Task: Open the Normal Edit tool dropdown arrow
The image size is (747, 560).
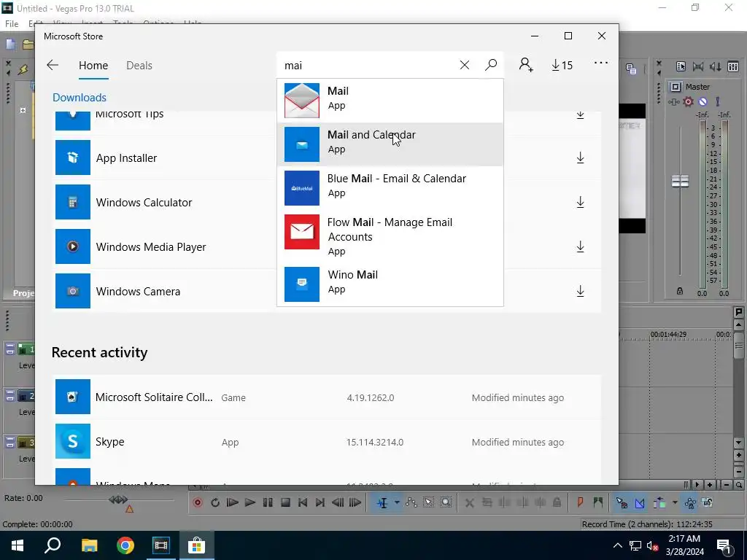Action: click(396, 502)
